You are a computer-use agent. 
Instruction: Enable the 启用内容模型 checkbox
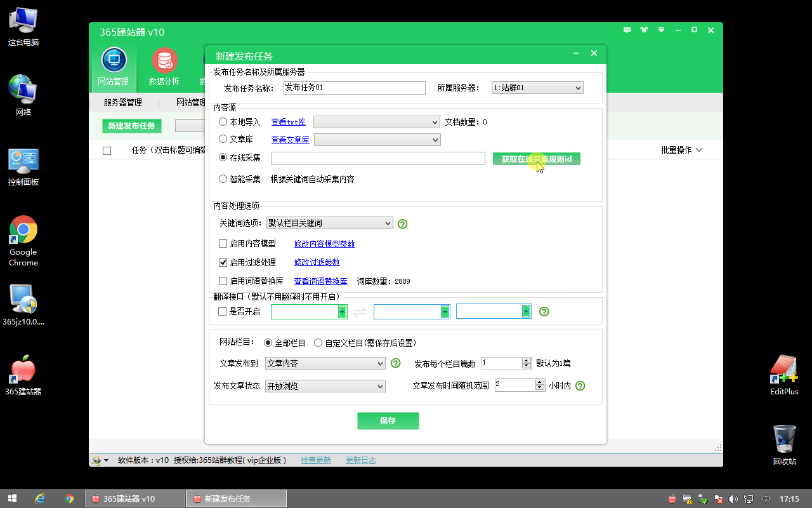pos(223,244)
